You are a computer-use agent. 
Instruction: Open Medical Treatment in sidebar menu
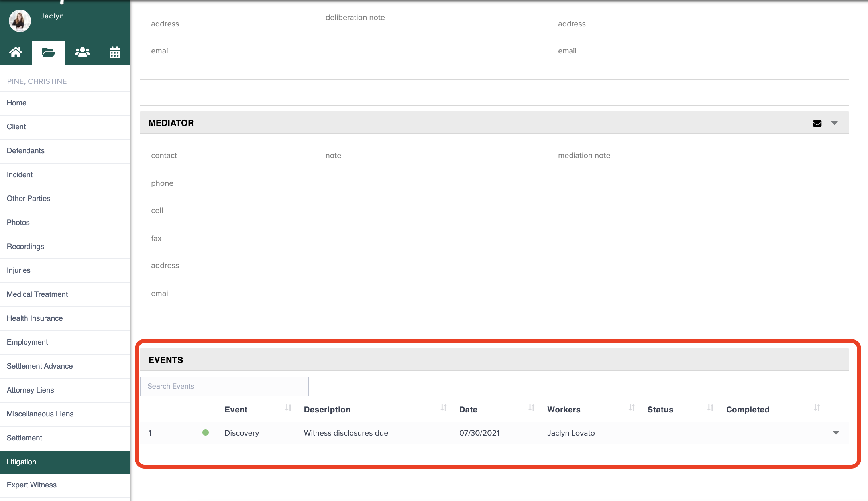pos(37,294)
